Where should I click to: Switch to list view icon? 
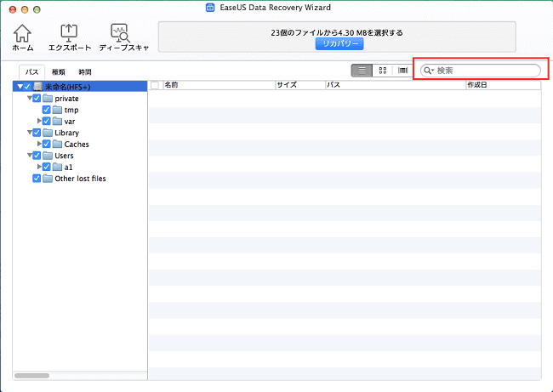coord(362,71)
